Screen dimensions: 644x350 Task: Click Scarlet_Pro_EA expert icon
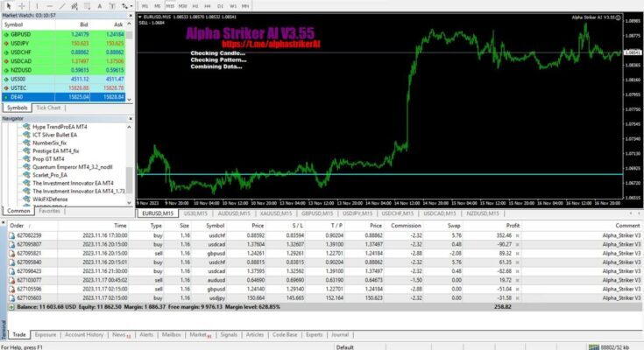point(26,175)
